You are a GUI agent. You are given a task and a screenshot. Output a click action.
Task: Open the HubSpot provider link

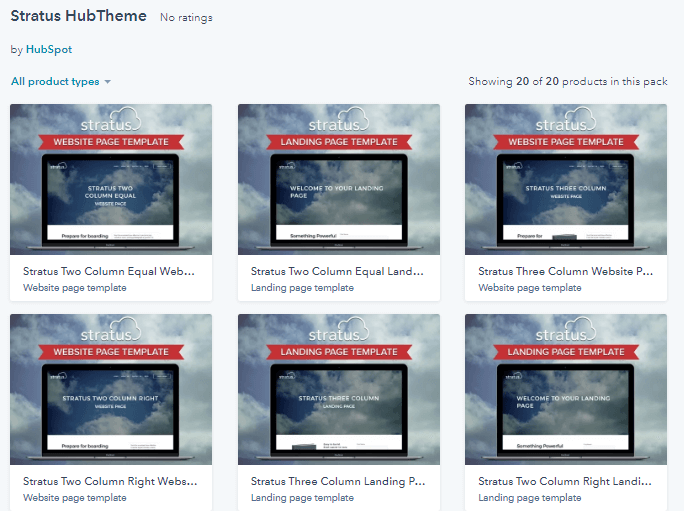point(49,49)
